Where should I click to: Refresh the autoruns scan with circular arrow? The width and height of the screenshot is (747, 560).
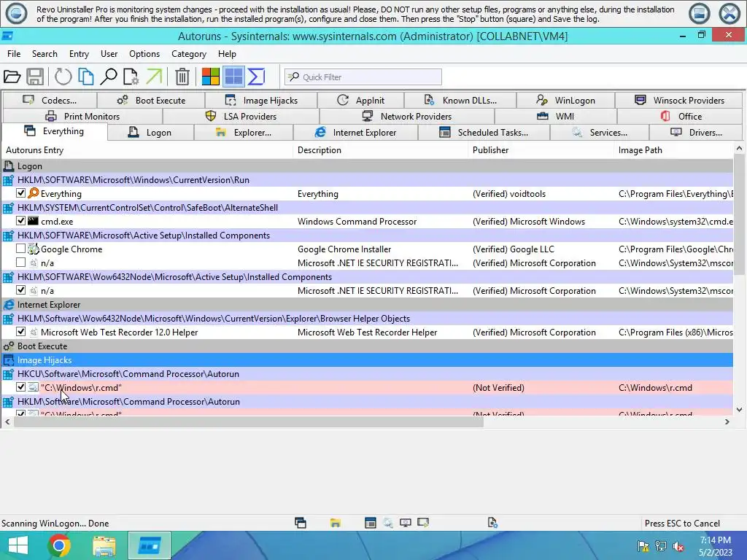point(63,77)
